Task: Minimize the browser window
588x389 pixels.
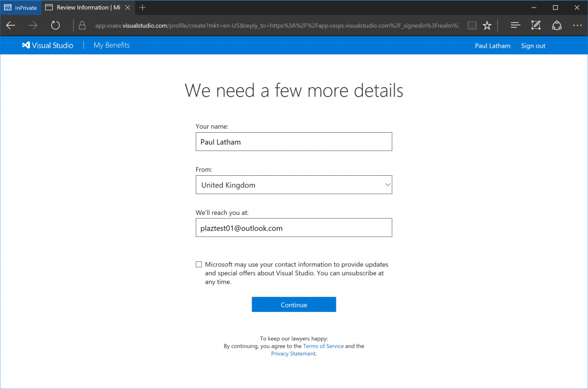Action: (533, 7)
